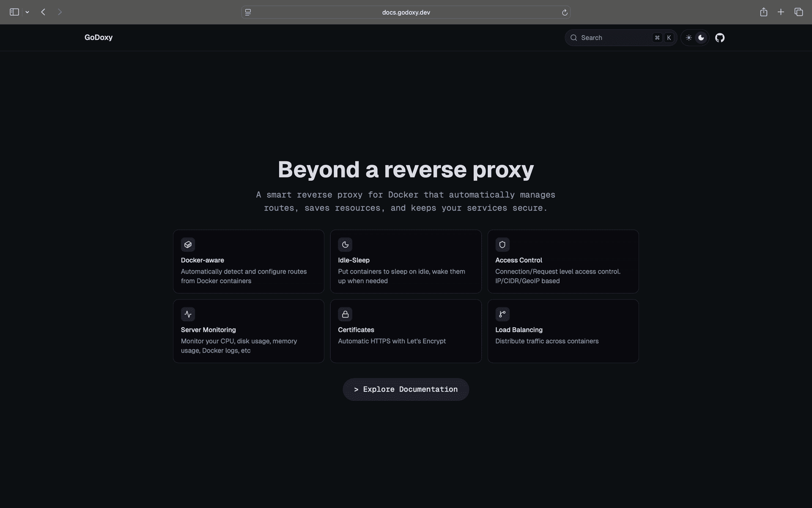Show the Safari tab overview
The height and width of the screenshot is (508, 812).
[798, 12]
